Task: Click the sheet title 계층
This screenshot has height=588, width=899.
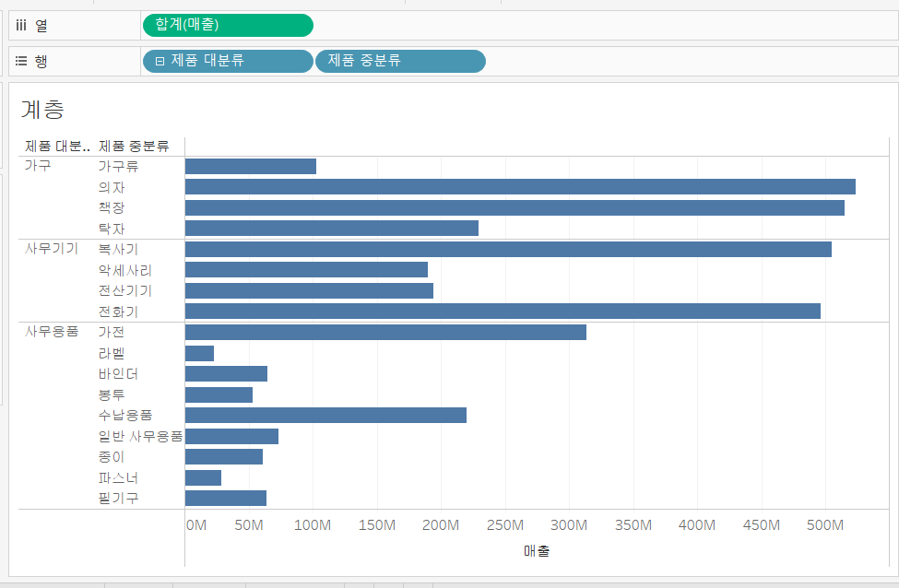Action: coord(42,109)
